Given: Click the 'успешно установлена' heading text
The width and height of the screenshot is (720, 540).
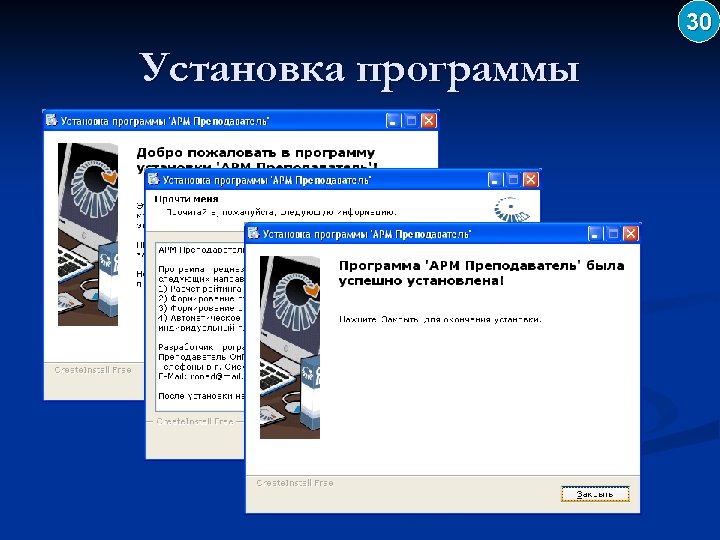Looking at the screenshot, I should pos(421,281).
